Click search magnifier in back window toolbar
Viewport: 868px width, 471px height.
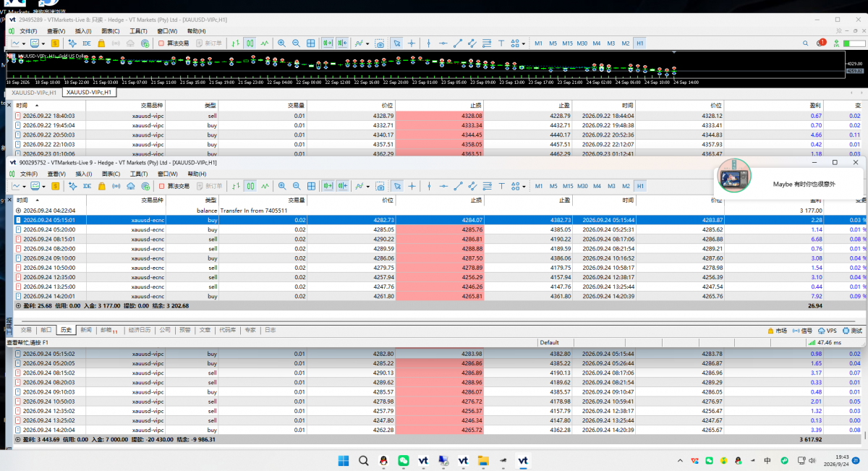point(807,43)
